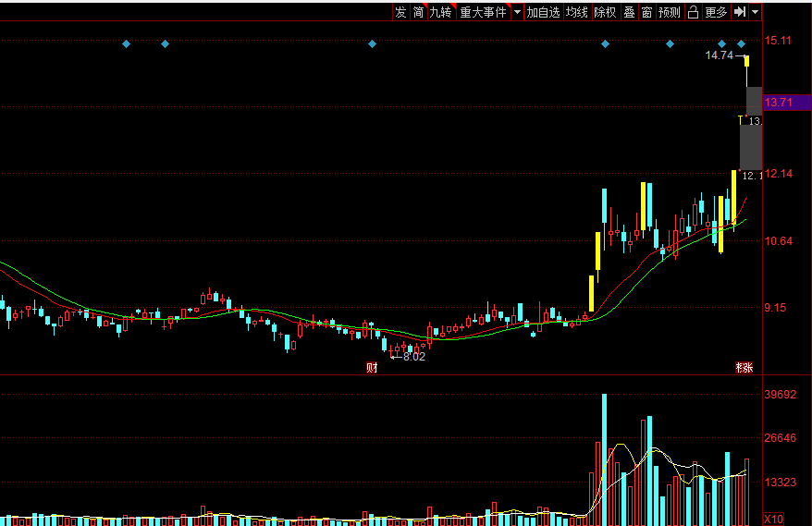This screenshot has height=526, width=812.
Task: Toggle the lock icon in the toolbar
Action: [693, 12]
